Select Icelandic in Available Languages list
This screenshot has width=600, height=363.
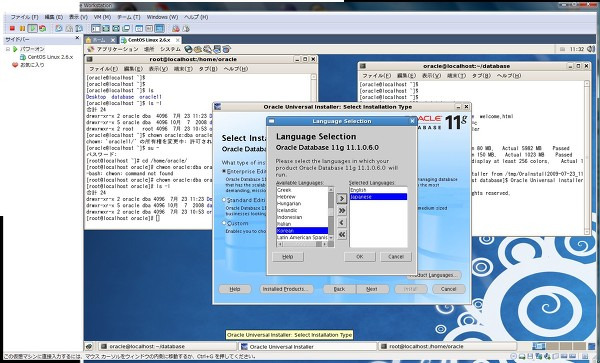pos(302,210)
